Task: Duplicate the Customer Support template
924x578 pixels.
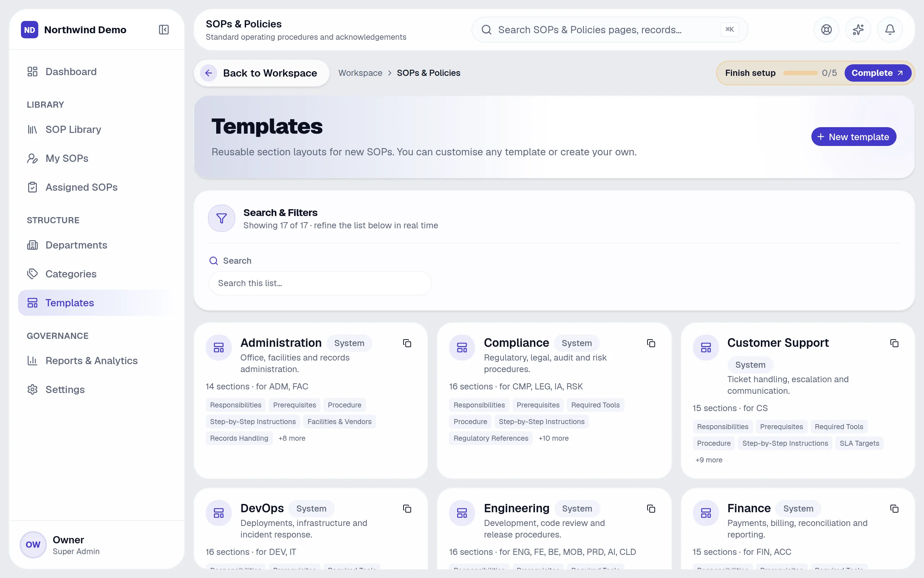Action: (894, 343)
